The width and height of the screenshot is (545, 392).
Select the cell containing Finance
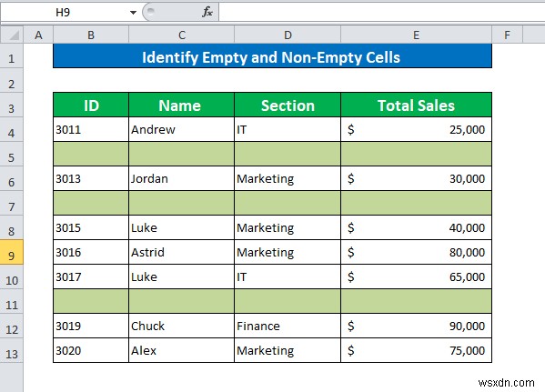tap(288, 326)
